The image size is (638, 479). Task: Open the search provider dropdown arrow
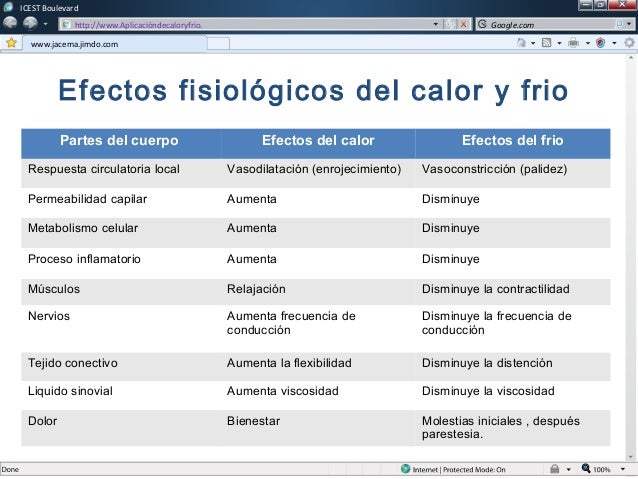pyautogui.click(x=629, y=24)
